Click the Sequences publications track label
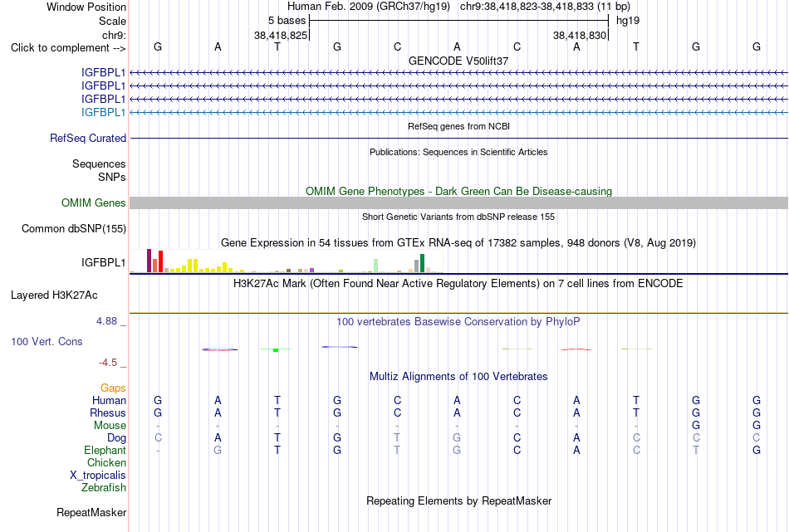This screenshot has width=789, height=532. tap(99, 164)
